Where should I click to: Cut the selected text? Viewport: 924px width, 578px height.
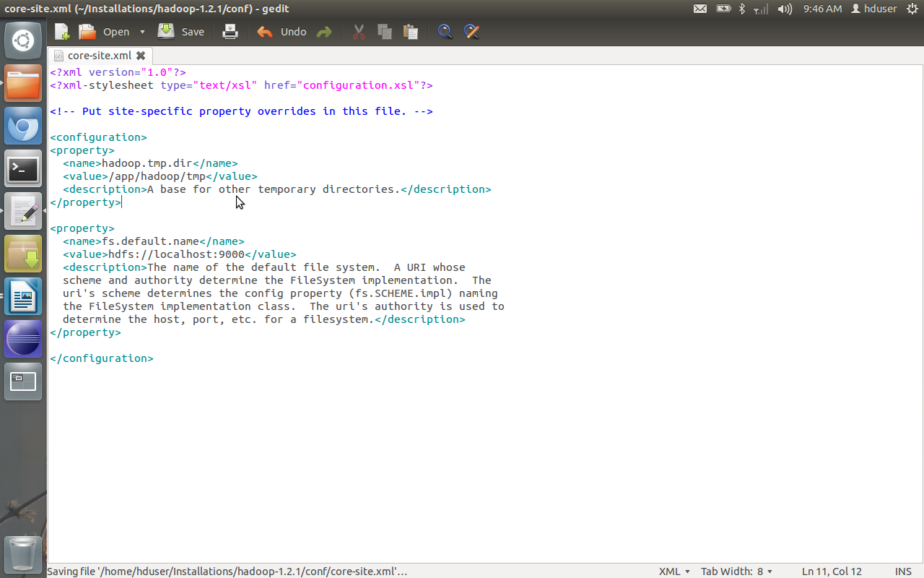(x=359, y=32)
